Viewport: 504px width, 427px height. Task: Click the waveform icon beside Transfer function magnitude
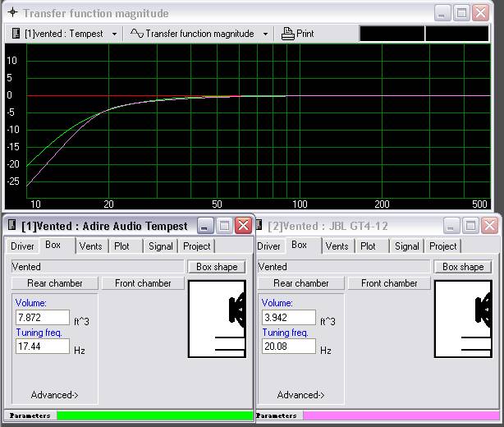point(136,33)
